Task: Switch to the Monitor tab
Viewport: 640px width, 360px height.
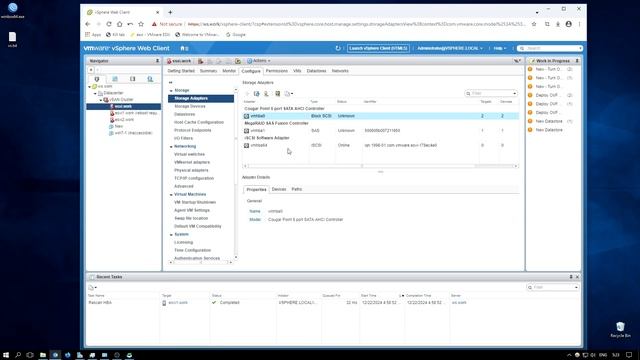Action: pyautogui.click(x=229, y=71)
